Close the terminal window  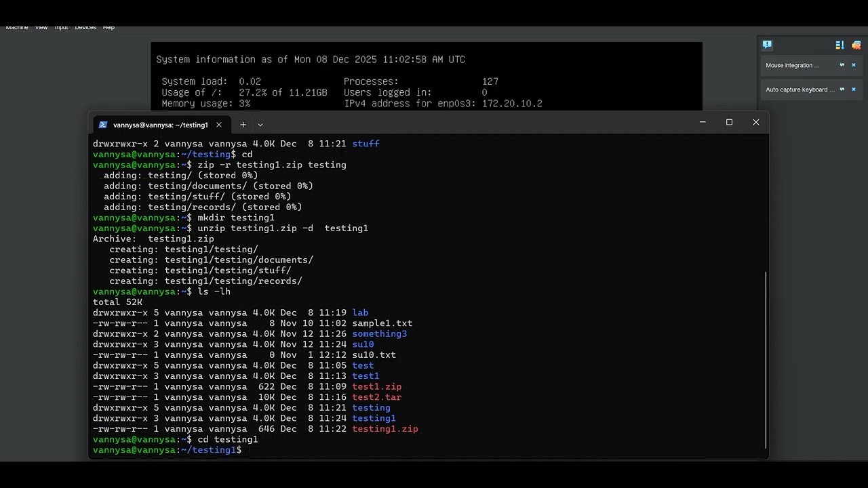point(755,122)
